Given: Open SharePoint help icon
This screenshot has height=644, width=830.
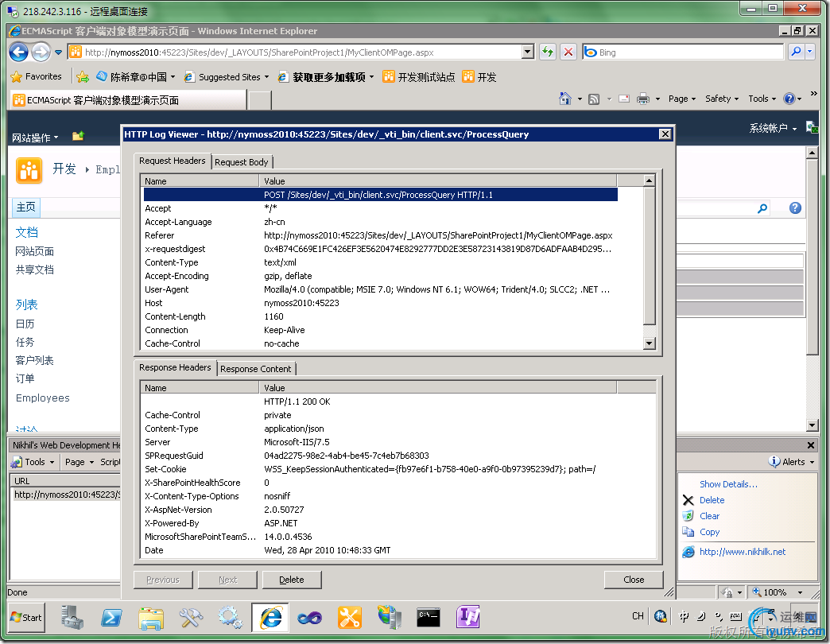Looking at the screenshot, I should 795,208.
